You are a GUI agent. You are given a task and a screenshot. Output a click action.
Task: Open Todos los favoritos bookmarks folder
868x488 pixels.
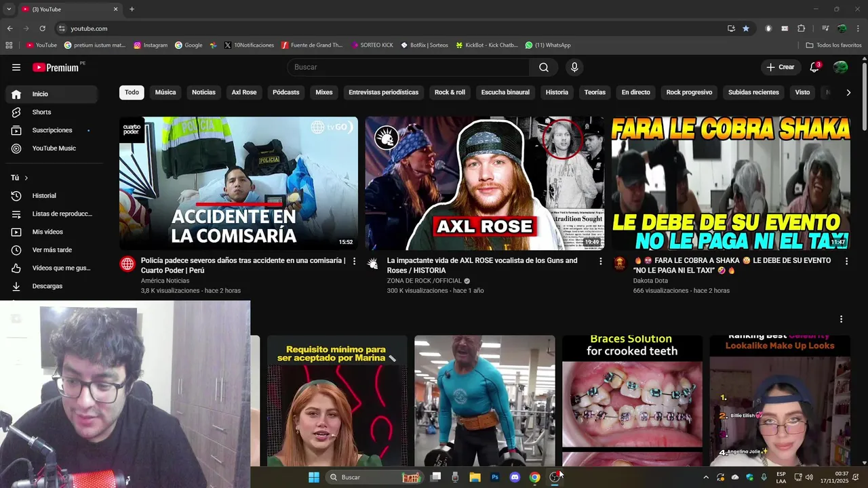833,45
